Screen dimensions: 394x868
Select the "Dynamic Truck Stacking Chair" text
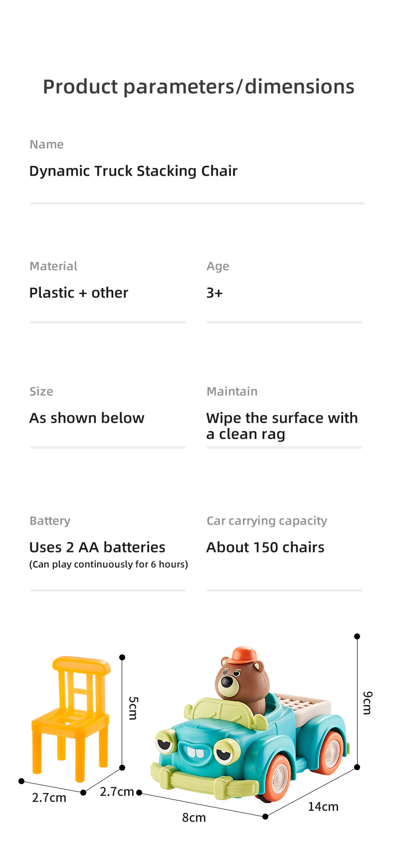pos(133,171)
